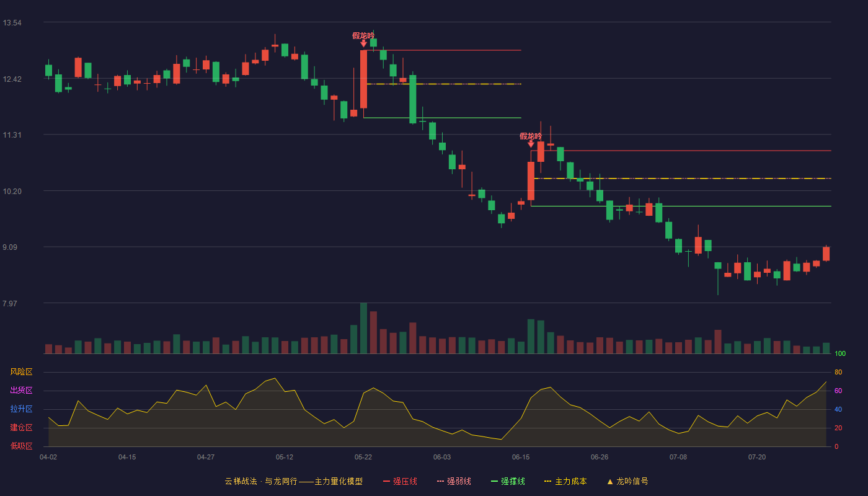This screenshot has height=496, width=868.
Task: Click the 05-12 date label
Action: [x=285, y=457]
